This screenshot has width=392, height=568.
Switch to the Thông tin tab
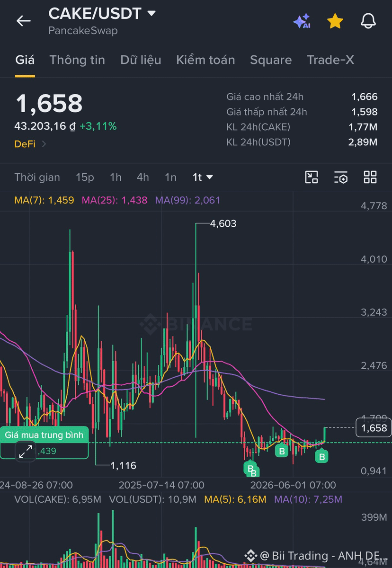77,60
